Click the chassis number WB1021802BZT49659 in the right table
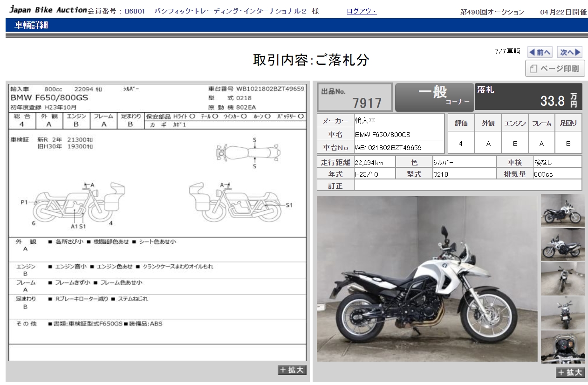Image resolution: width=588 pixels, height=385 pixels. click(388, 148)
